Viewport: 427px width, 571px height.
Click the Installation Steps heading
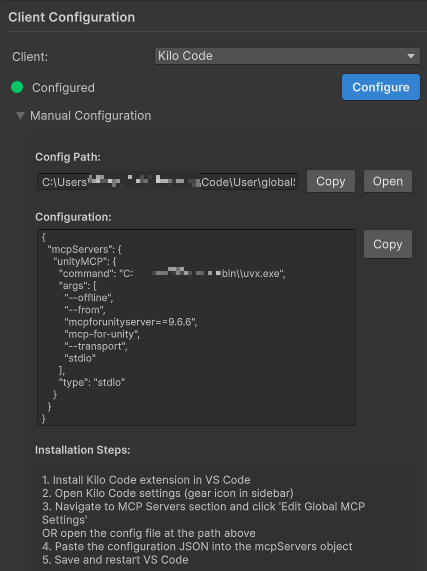tap(83, 450)
